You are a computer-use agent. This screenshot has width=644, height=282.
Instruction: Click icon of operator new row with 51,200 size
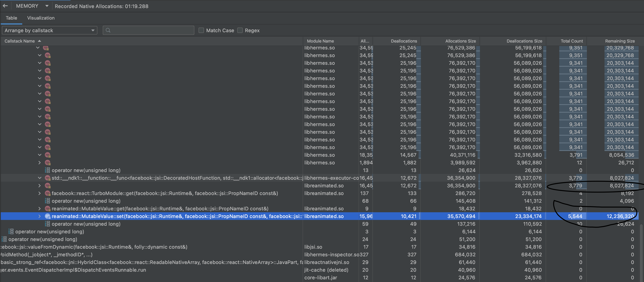coord(4,239)
